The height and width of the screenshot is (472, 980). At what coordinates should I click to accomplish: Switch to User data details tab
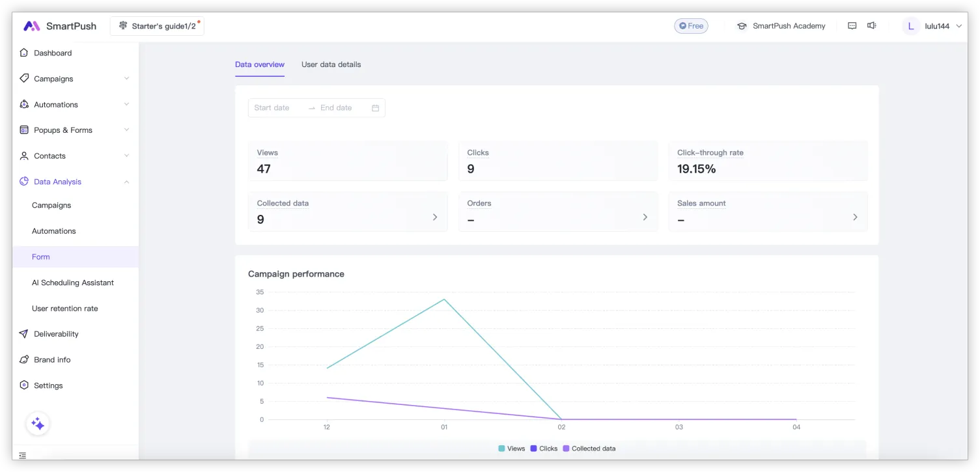[x=331, y=64]
